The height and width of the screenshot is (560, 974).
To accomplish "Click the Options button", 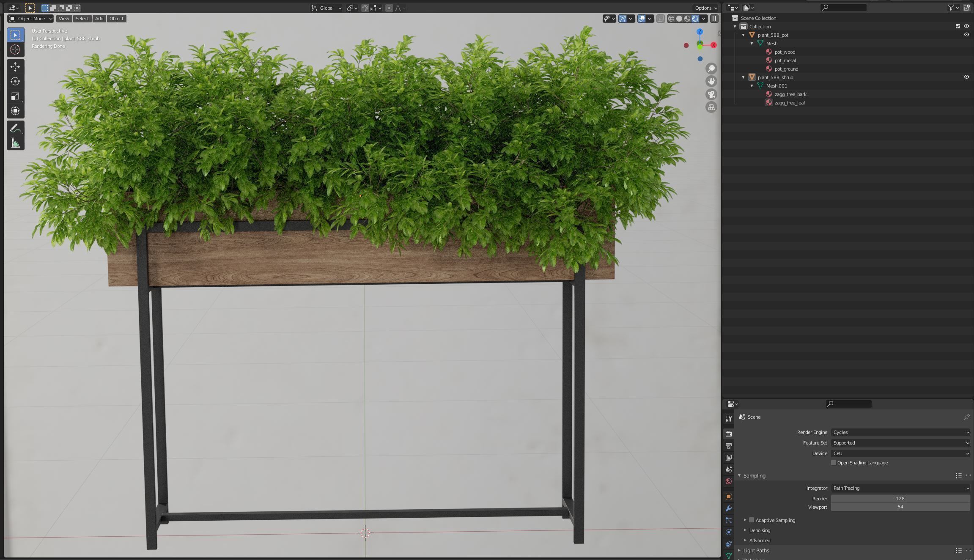I will [x=705, y=8].
